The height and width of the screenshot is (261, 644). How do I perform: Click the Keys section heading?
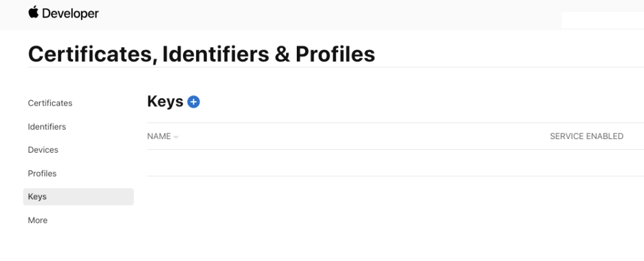pyautogui.click(x=165, y=101)
